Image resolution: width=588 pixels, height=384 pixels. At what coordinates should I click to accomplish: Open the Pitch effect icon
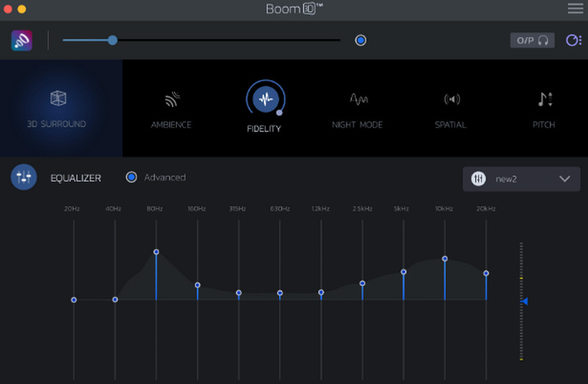(x=544, y=99)
